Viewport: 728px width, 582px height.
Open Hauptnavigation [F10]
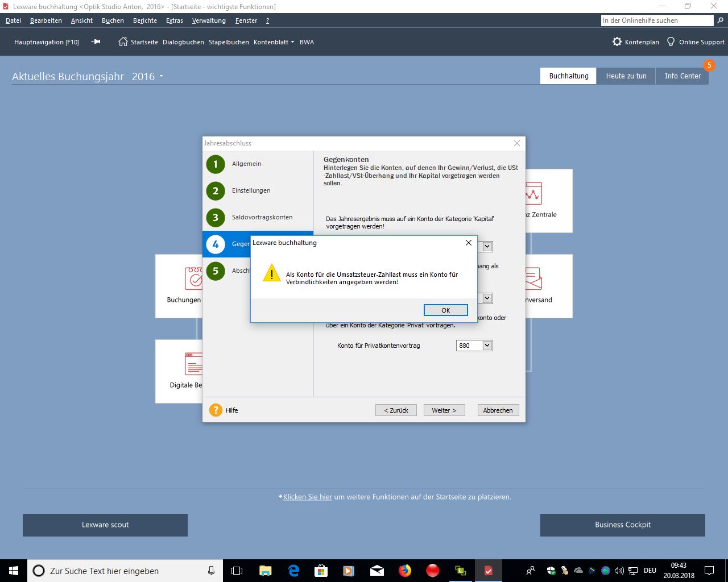click(47, 42)
